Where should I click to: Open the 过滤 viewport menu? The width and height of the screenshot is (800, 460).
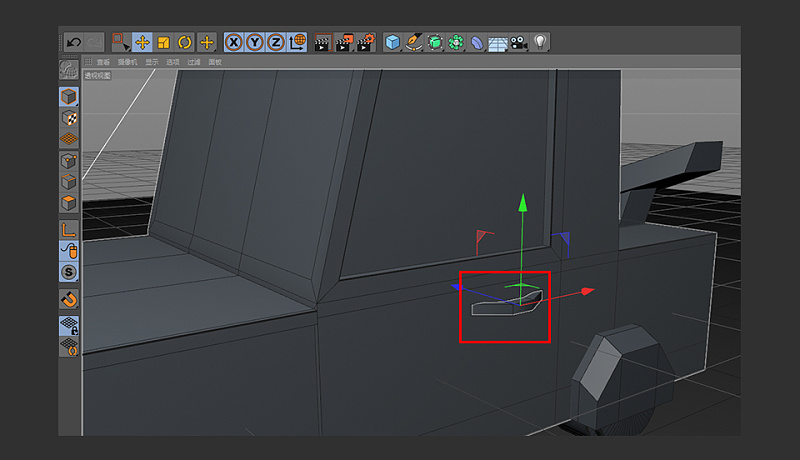click(194, 62)
